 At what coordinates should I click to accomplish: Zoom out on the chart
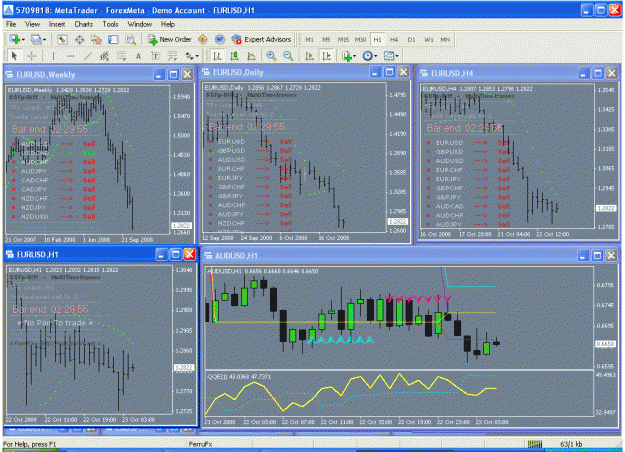tap(288, 56)
